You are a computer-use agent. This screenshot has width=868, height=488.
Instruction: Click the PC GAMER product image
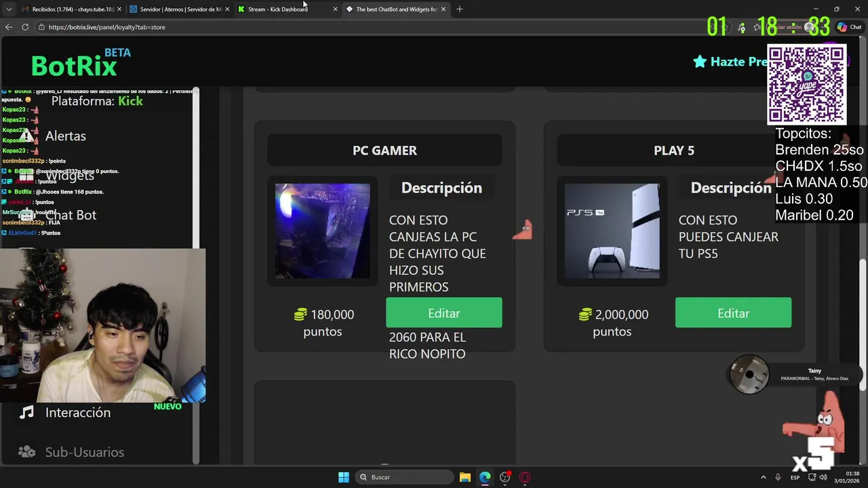[x=323, y=230]
